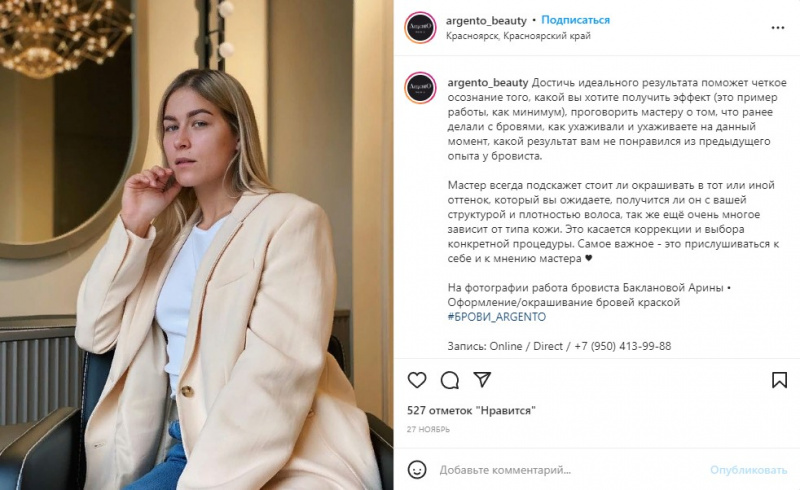Follow the account via Подписаться
The height and width of the screenshot is (490, 800).
576,20
